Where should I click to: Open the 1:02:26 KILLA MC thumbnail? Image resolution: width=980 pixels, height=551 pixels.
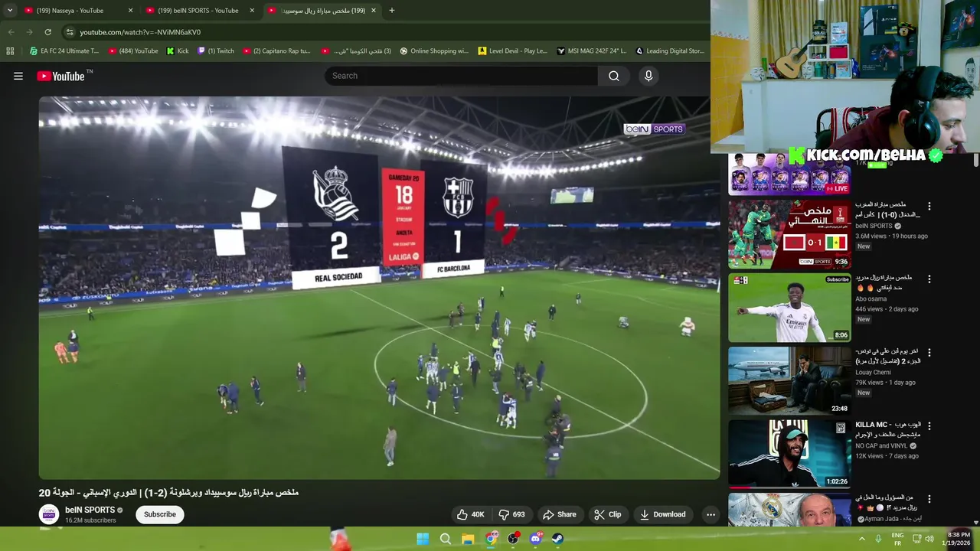coord(789,454)
